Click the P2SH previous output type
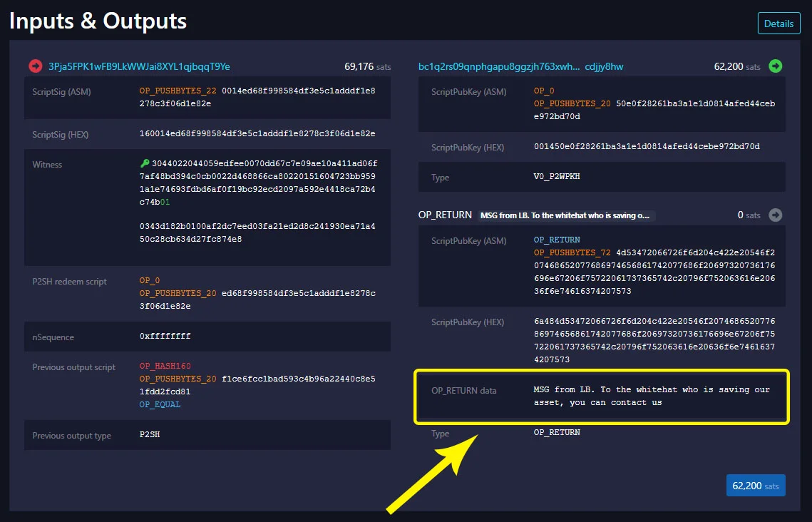Image resolution: width=812 pixels, height=522 pixels. coord(150,434)
